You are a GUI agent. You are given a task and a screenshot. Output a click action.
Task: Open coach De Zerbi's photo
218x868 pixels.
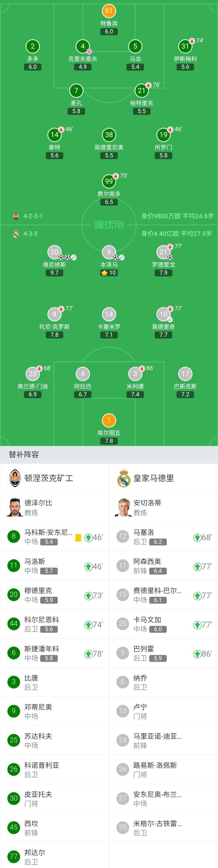point(14,507)
